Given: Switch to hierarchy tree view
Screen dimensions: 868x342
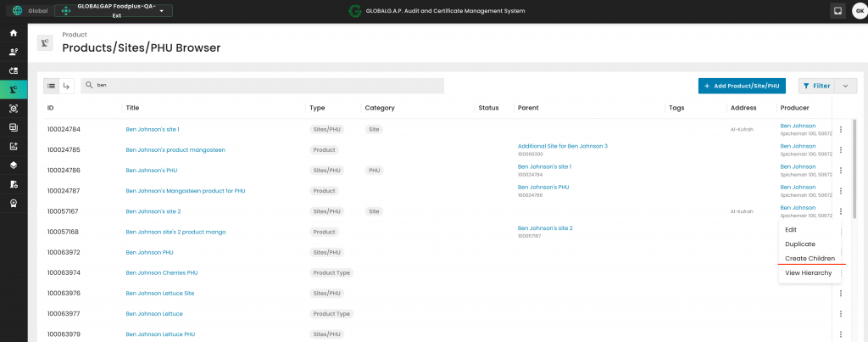Looking at the screenshot, I should click(67, 86).
